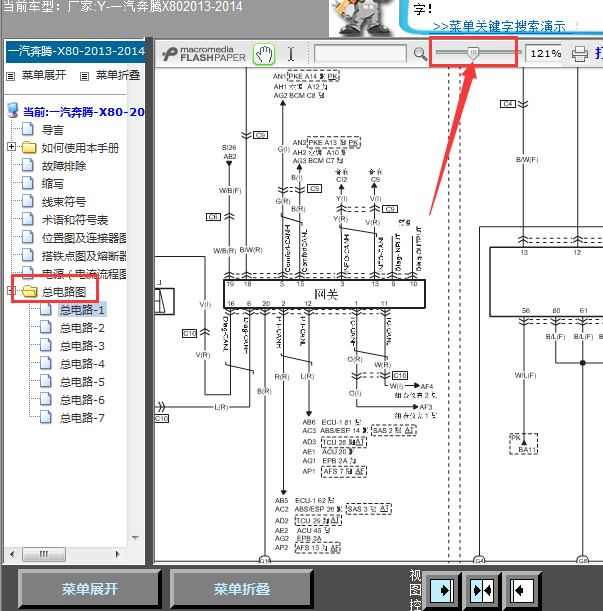Open the 搭铁点图及熔断器 page
The width and height of the screenshot is (603, 611).
pos(84,256)
